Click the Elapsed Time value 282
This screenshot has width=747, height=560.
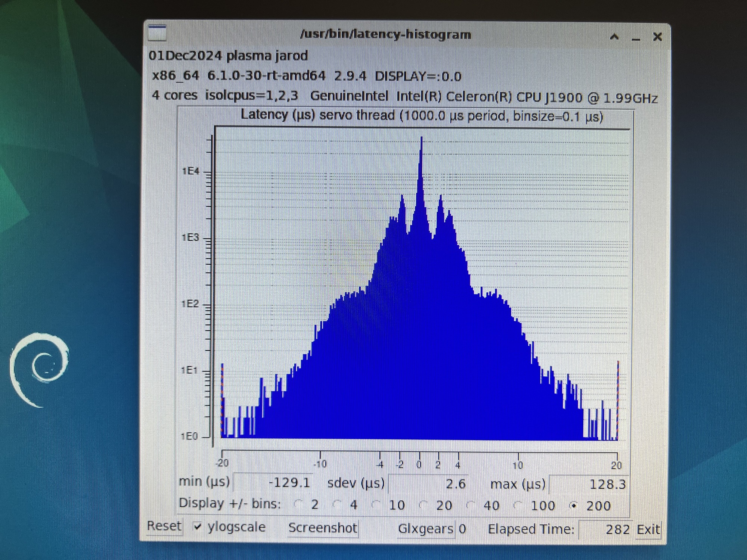coord(605,529)
